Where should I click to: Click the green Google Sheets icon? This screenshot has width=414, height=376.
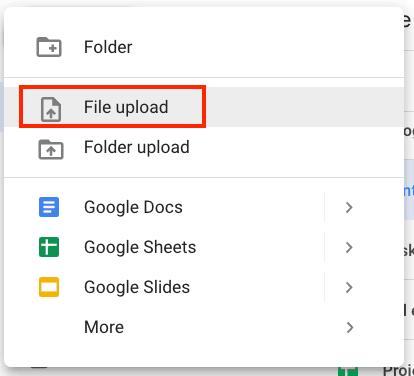(49, 247)
